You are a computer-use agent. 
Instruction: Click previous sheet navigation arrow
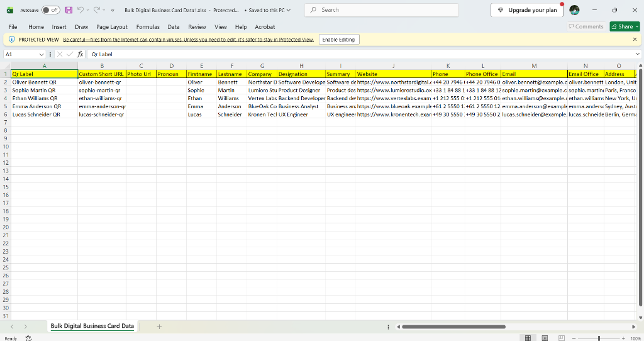click(x=12, y=327)
